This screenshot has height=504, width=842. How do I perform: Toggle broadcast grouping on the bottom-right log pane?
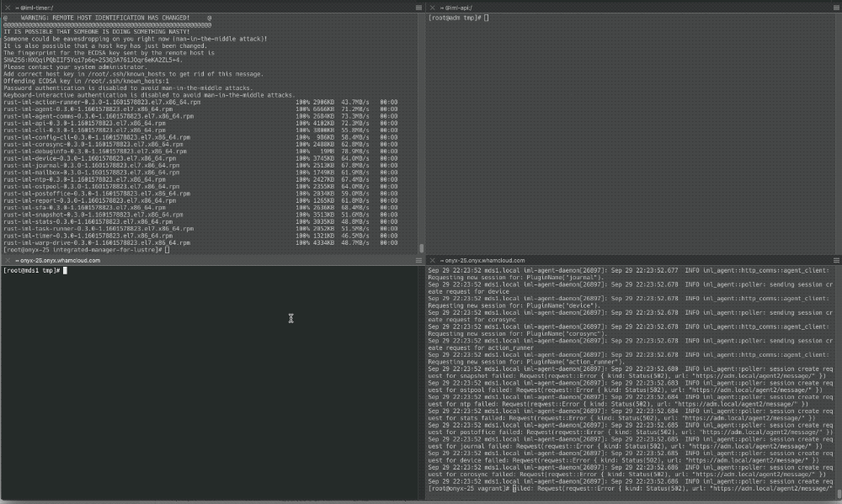click(441, 259)
